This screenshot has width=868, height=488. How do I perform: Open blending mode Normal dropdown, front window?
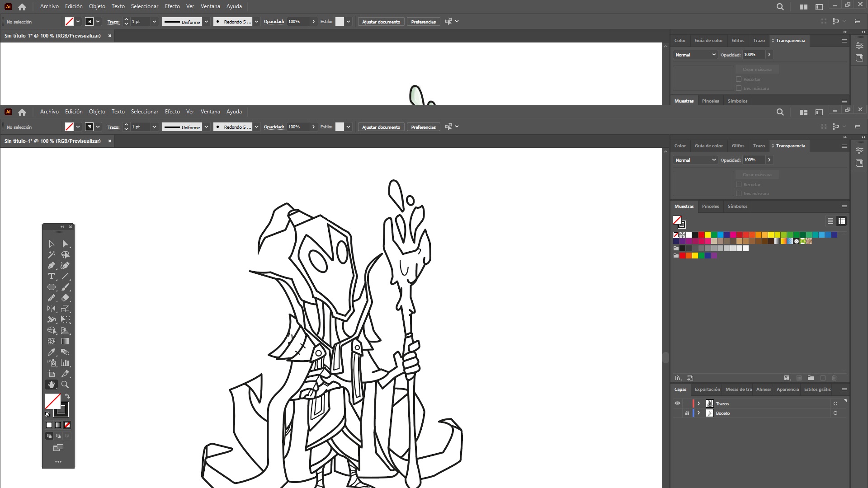(x=695, y=160)
